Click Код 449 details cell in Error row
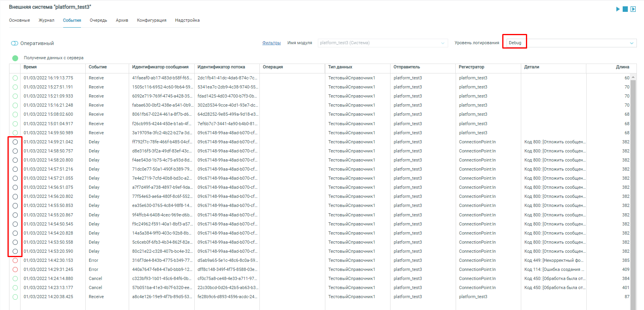 554,261
